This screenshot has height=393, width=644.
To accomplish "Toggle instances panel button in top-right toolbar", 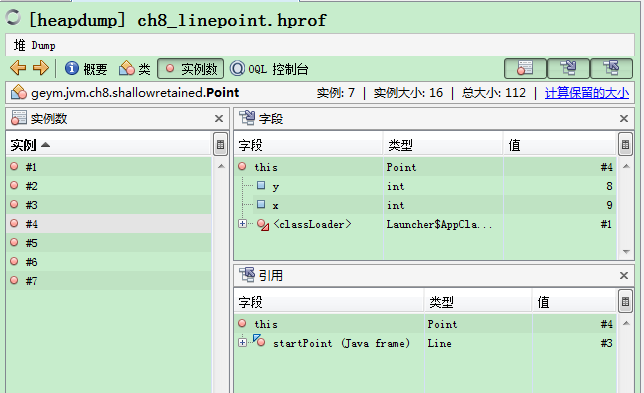I will pyautogui.click(x=525, y=68).
